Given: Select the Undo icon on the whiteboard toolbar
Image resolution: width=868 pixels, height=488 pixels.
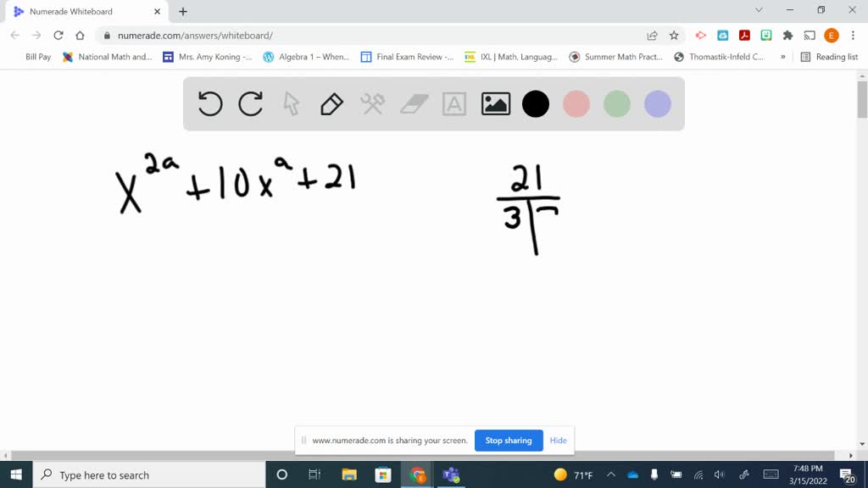Looking at the screenshot, I should pos(209,103).
